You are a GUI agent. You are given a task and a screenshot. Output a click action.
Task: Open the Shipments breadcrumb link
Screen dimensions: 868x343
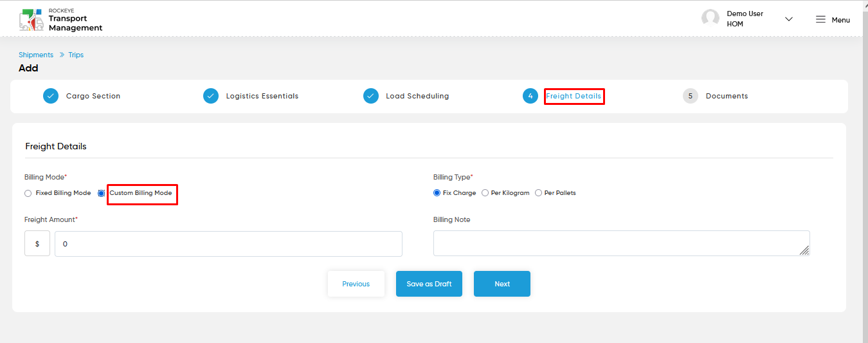pos(36,55)
